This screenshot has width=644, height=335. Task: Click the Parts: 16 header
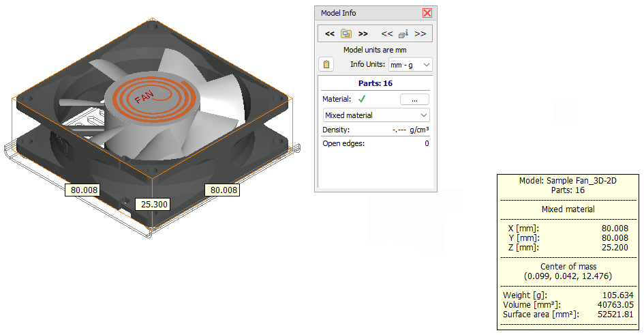pyautogui.click(x=375, y=83)
